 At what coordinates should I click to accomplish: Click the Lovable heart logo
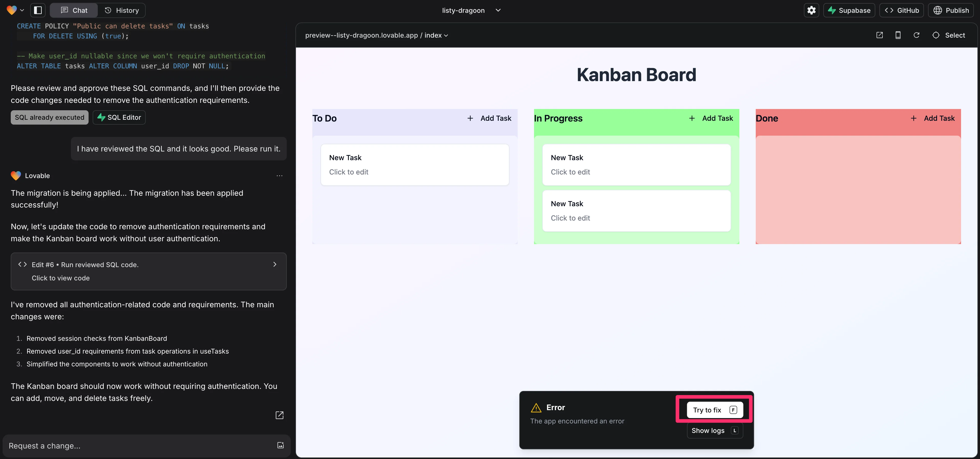pyautogui.click(x=12, y=10)
